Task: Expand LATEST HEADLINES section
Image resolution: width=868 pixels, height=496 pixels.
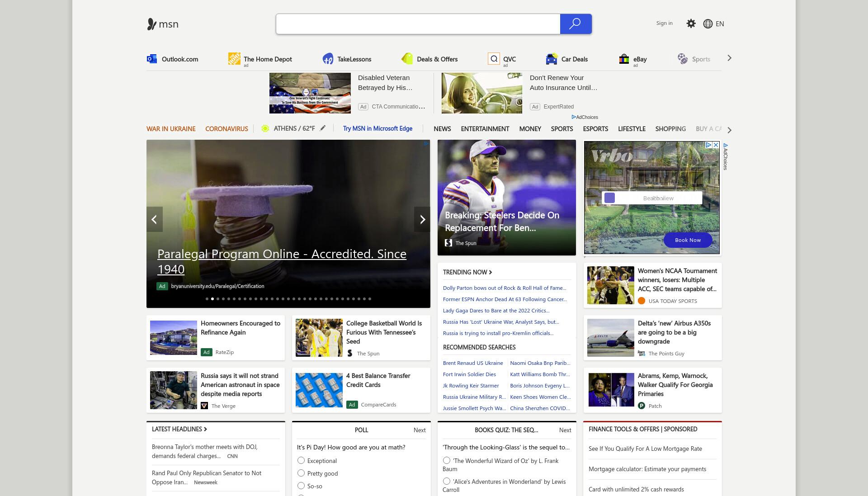Action: [x=179, y=429]
